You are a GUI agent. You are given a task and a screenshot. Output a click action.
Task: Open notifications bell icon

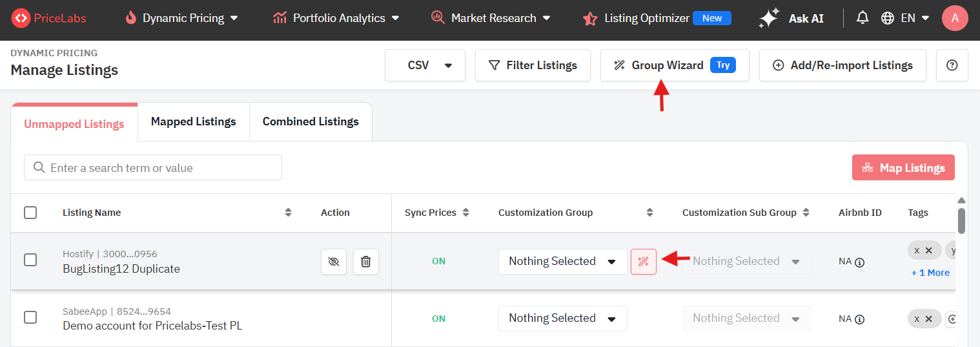(x=863, y=18)
